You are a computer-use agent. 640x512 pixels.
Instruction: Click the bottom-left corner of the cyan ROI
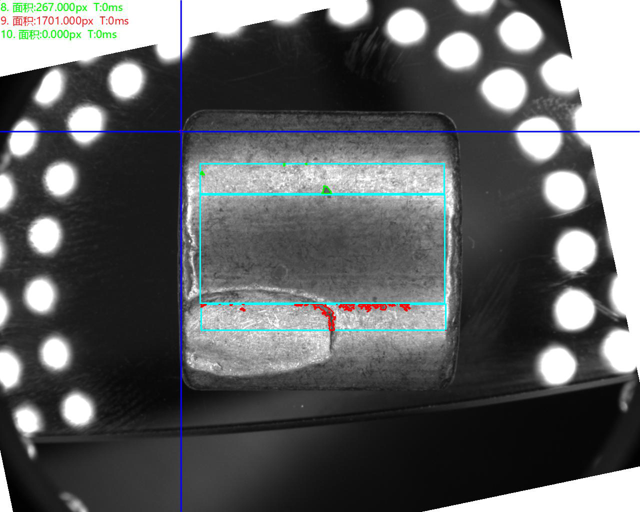click(201, 330)
